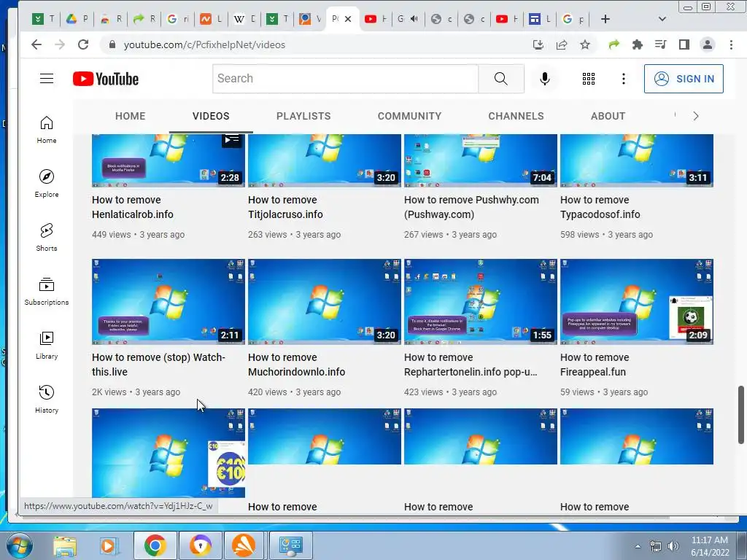Click the SIGN IN button

(x=683, y=79)
